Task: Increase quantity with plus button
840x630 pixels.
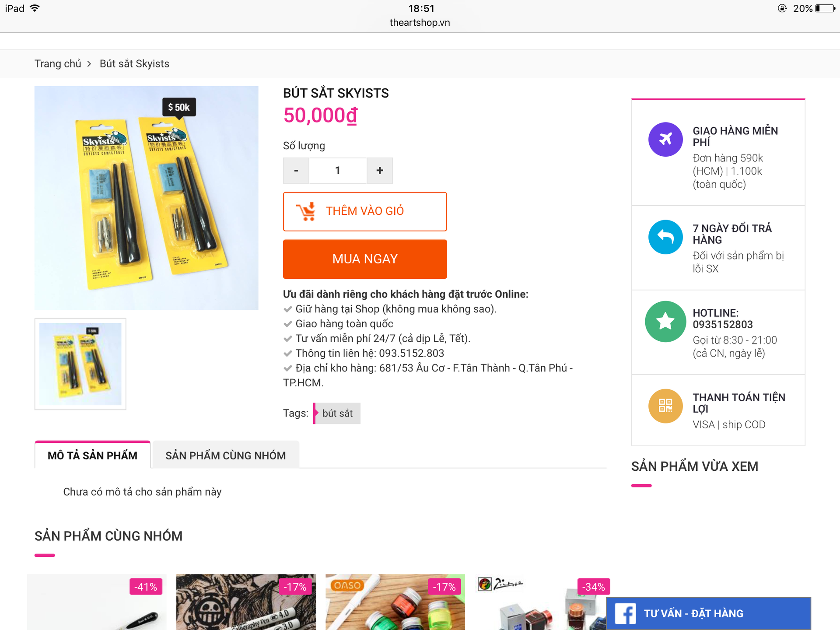Action: coord(380,171)
